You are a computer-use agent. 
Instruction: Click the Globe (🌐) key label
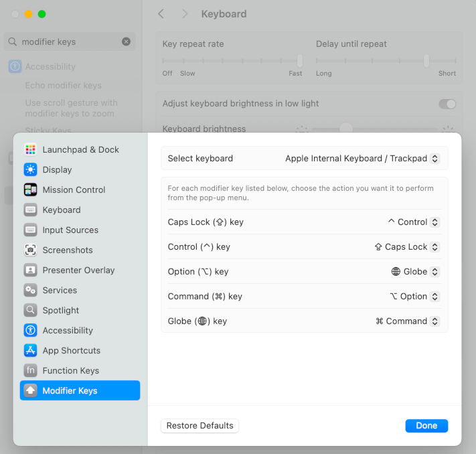[x=197, y=321]
